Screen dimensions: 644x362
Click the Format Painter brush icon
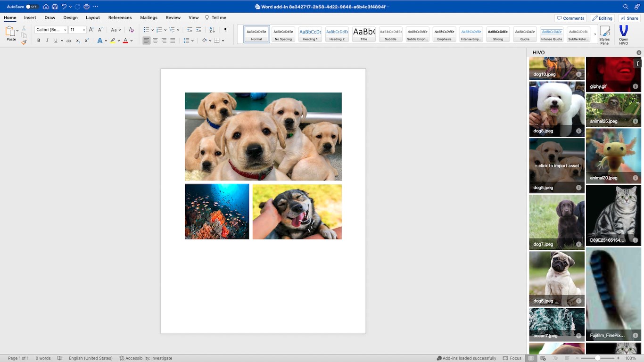click(24, 42)
